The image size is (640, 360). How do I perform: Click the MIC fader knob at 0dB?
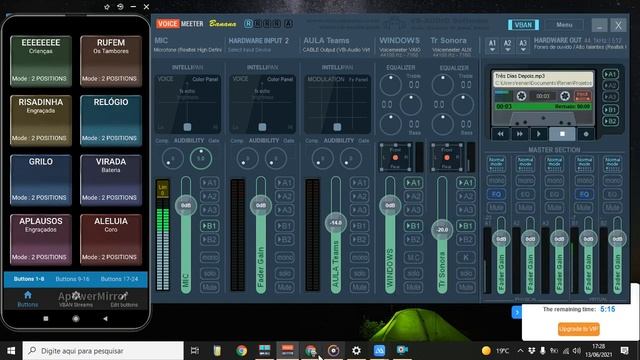186,205
